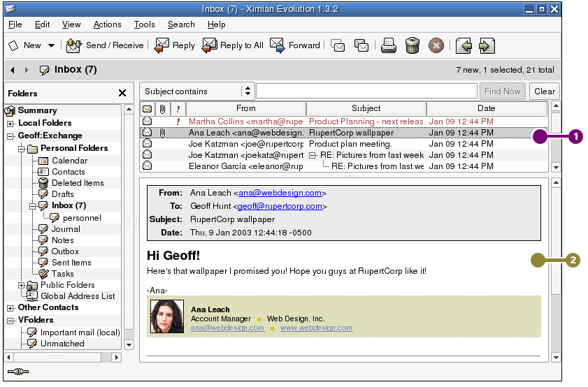This screenshot has width=588, height=387.
Task: Click the Reply to All icon
Action: pyautogui.click(x=209, y=45)
